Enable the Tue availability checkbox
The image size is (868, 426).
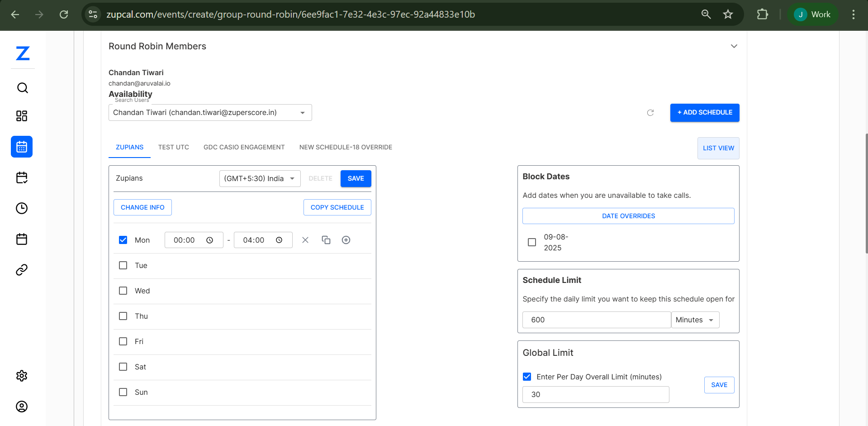click(x=123, y=265)
